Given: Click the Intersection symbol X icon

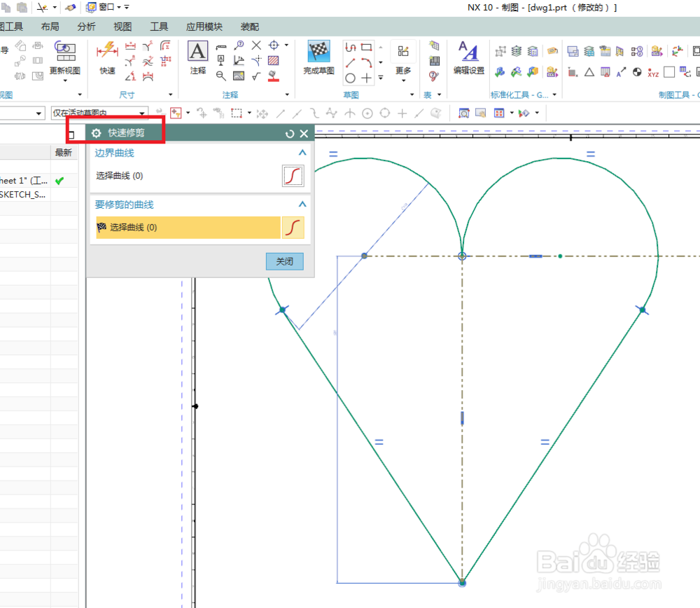Looking at the screenshot, I should (x=256, y=45).
